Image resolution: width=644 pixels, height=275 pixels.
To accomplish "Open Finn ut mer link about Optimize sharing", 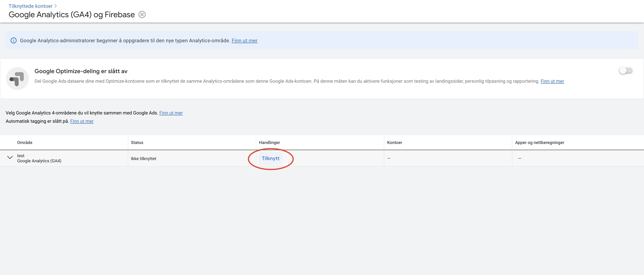I will (x=552, y=81).
